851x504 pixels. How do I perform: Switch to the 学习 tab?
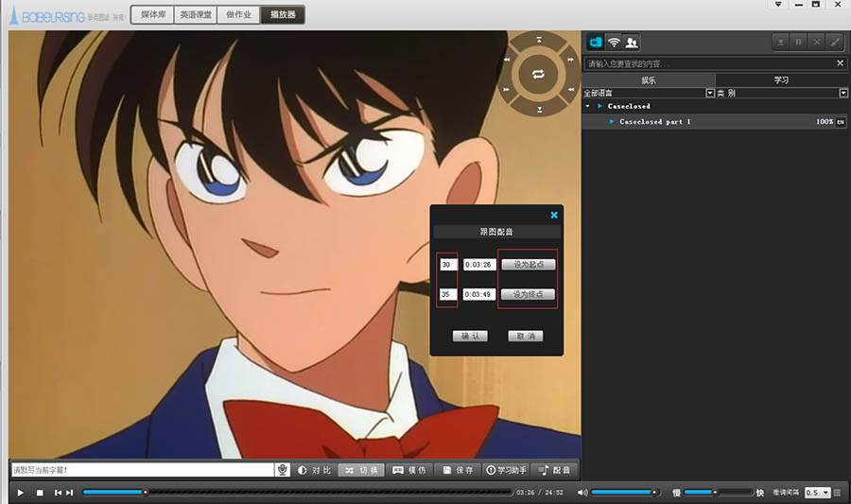pos(782,80)
